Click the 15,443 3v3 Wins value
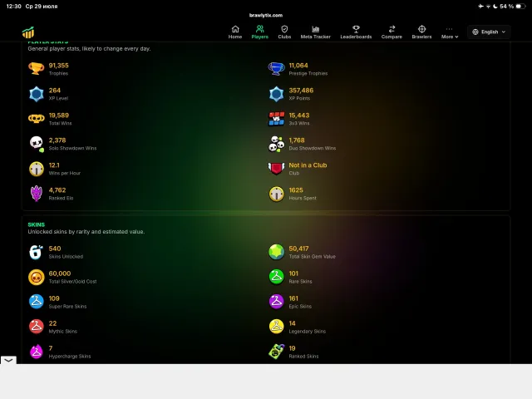Screen dimensions: 532x399 pyautogui.click(x=299, y=116)
